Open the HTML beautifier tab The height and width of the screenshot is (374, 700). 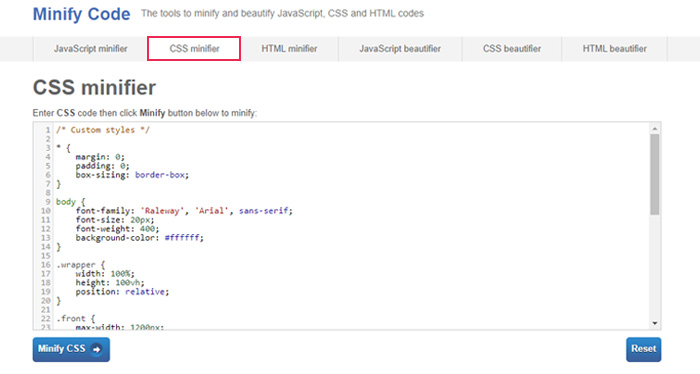point(614,49)
